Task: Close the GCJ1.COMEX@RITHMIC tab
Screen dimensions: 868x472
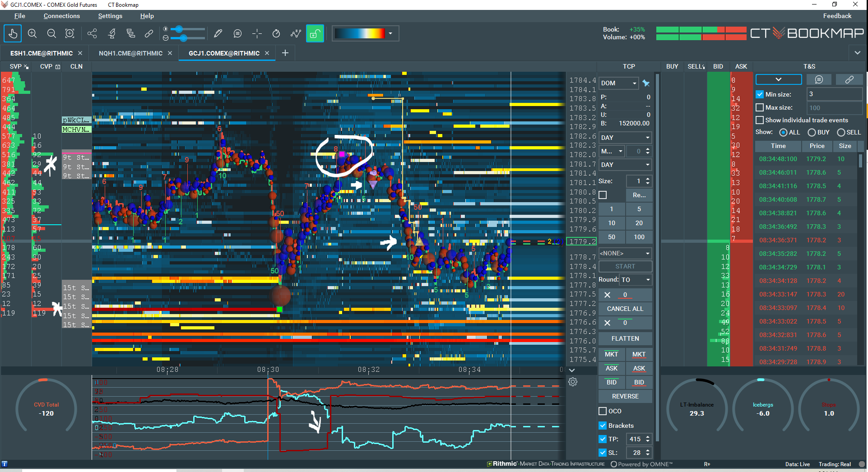Action: pos(267,53)
